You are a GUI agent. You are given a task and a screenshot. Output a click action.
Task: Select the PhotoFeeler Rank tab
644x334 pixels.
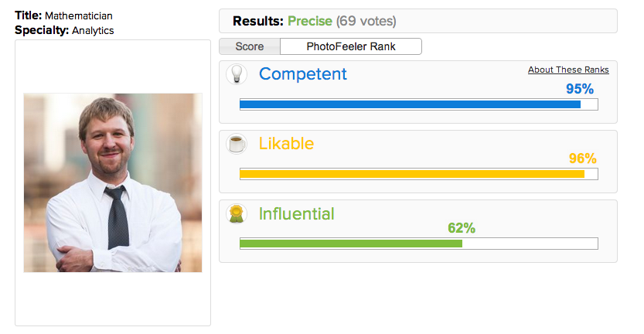351,46
